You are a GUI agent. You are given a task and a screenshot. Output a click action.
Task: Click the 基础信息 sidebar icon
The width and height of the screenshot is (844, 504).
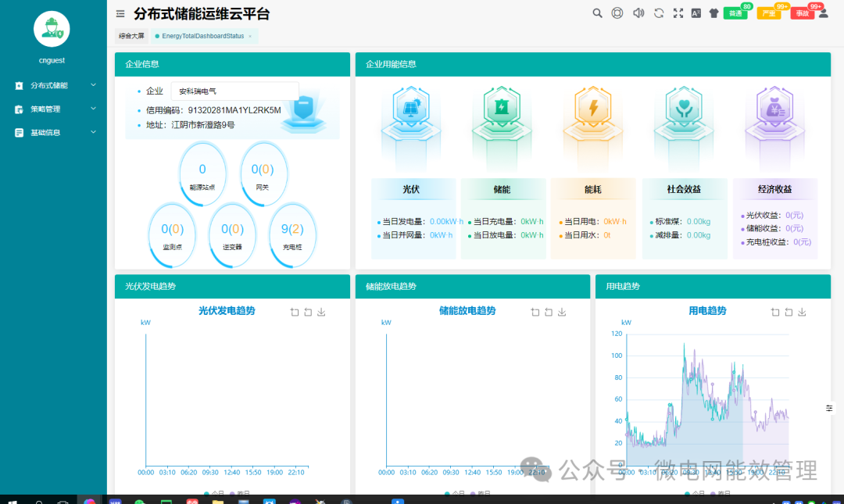pyautogui.click(x=19, y=133)
